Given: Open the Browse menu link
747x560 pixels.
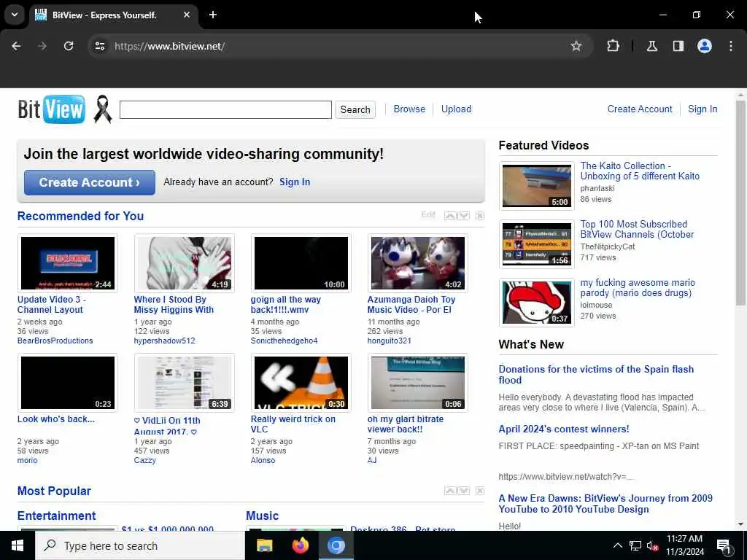Looking at the screenshot, I should (409, 109).
